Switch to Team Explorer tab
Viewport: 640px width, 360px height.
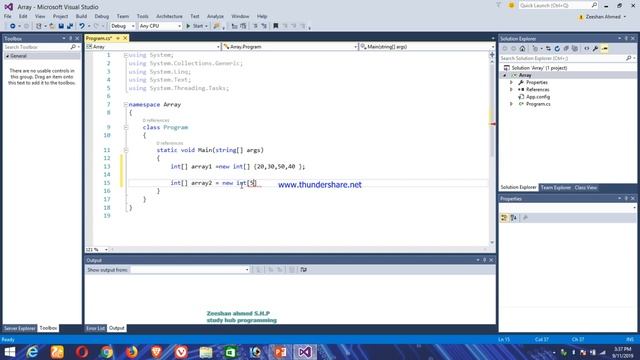pyautogui.click(x=556, y=187)
